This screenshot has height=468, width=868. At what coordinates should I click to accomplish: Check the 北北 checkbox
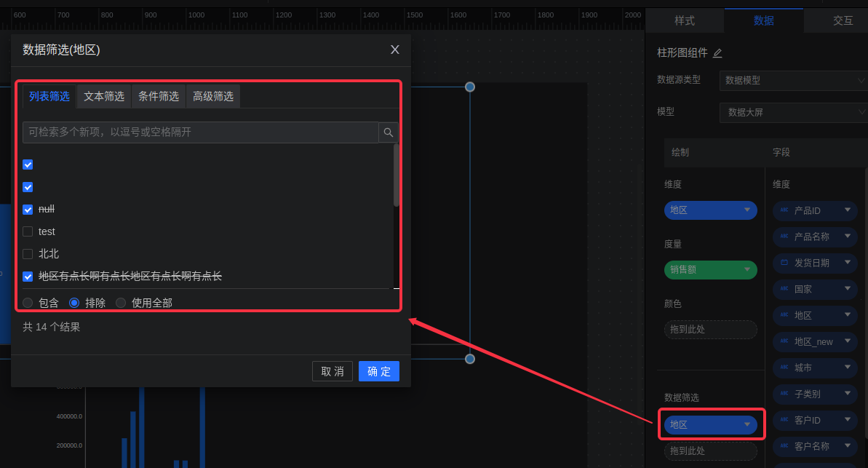click(28, 254)
